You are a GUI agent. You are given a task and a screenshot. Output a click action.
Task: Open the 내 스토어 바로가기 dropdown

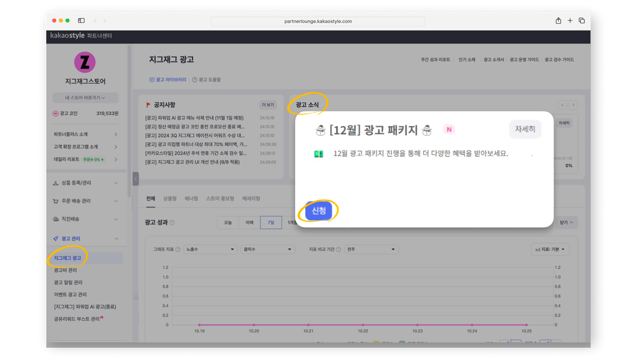click(x=85, y=98)
